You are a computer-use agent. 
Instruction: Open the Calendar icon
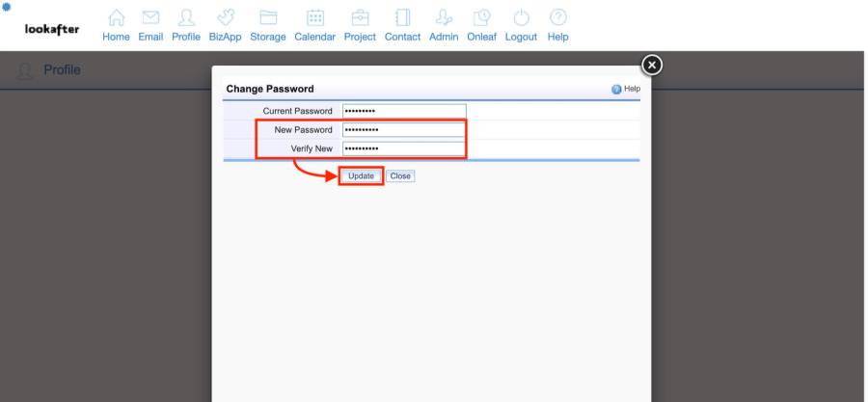[x=314, y=19]
